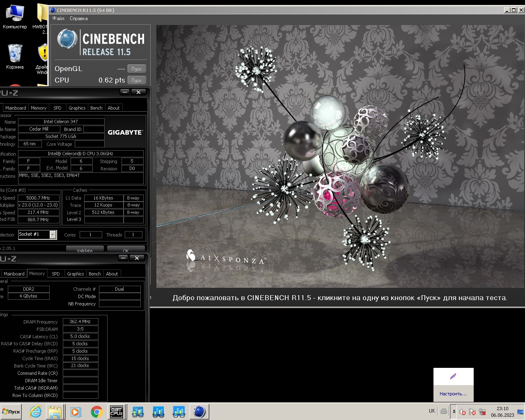Open Windows Explorer from the taskbar

tap(55, 411)
